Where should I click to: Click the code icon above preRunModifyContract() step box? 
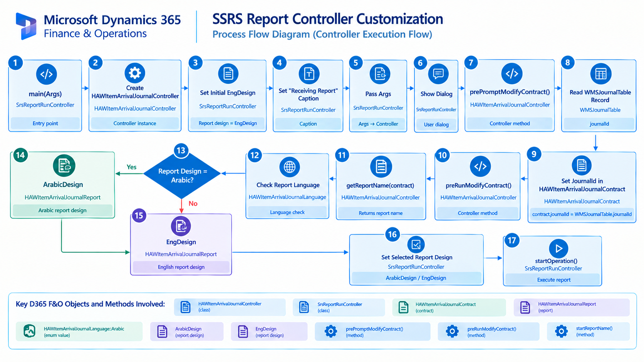point(480,166)
